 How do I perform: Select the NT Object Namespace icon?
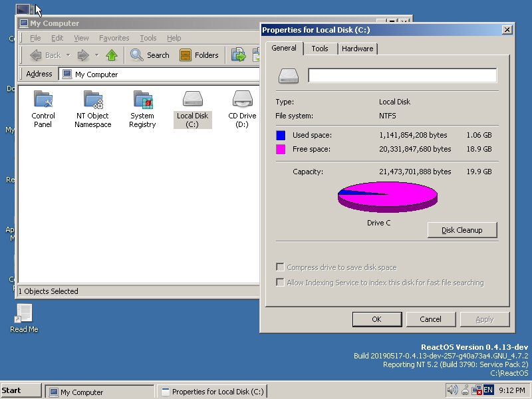click(x=92, y=109)
